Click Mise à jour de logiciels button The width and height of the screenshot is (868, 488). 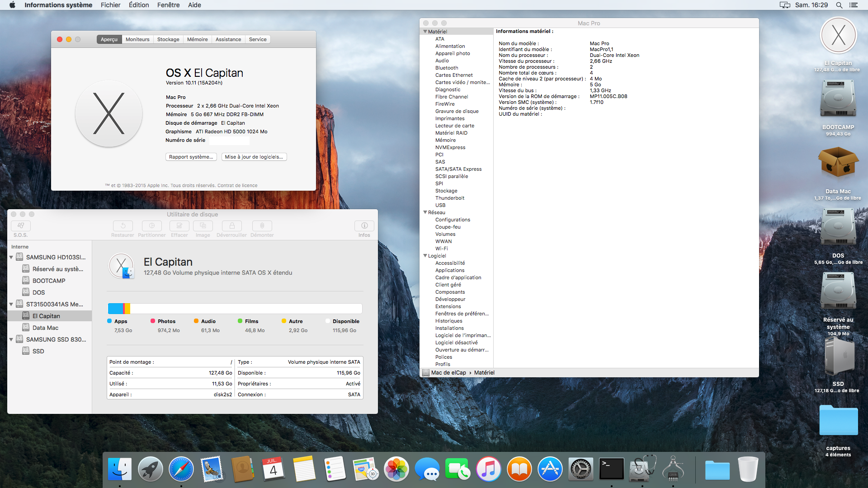pyautogui.click(x=254, y=157)
